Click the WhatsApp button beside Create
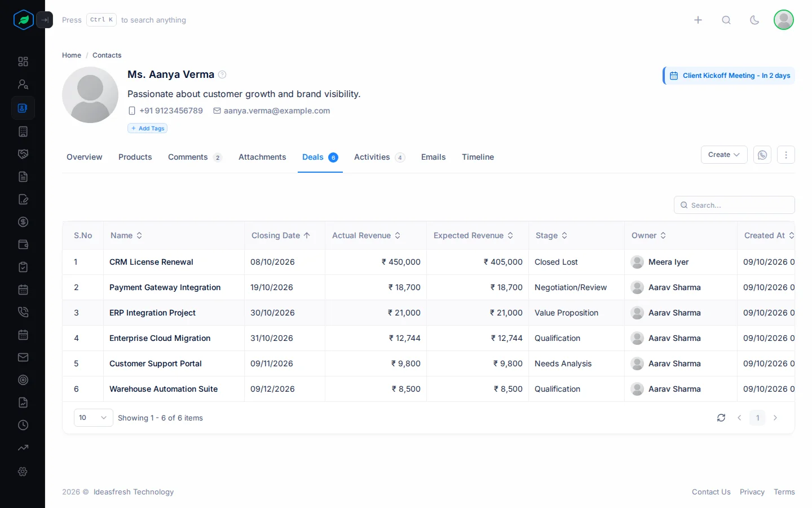This screenshot has width=812, height=508. point(762,155)
